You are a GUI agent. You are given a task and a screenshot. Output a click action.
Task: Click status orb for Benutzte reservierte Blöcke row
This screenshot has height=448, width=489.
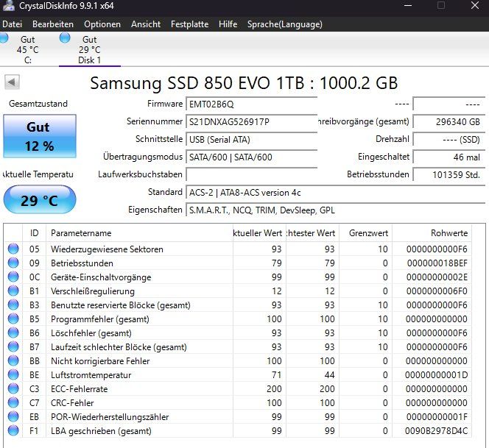(x=13, y=305)
